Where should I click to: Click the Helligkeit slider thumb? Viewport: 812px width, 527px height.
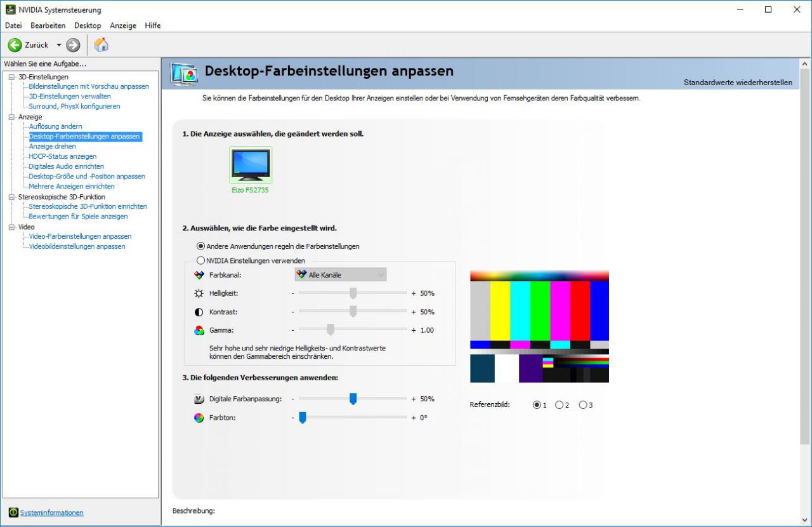coord(353,293)
